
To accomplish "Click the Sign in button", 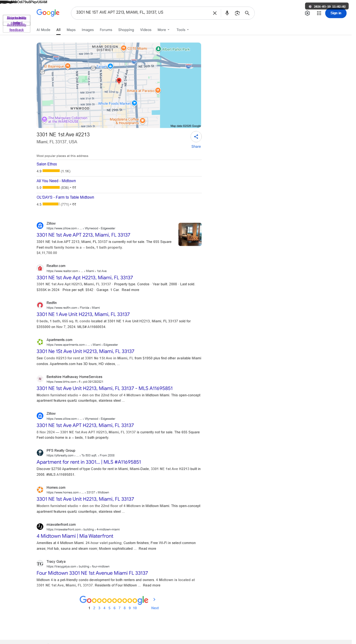I will click(x=336, y=13).
